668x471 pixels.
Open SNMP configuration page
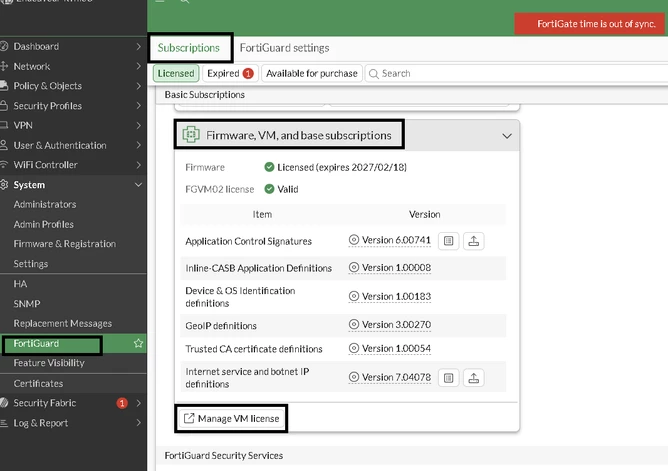(27, 304)
